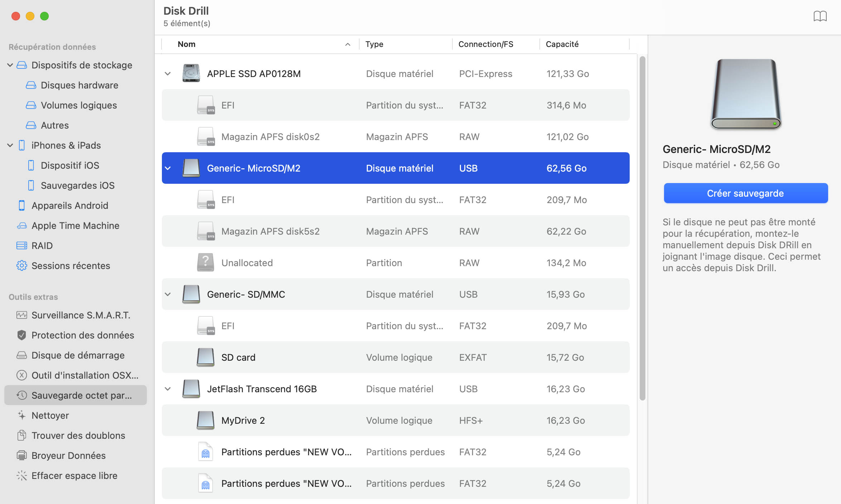Select MyDrive 2 HFS+ volume row
This screenshot has height=504, width=841.
pos(395,421)
